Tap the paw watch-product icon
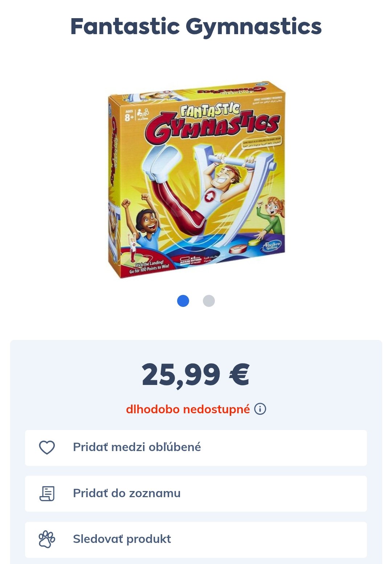The image size is (392, 564). (x=47, y=539)
